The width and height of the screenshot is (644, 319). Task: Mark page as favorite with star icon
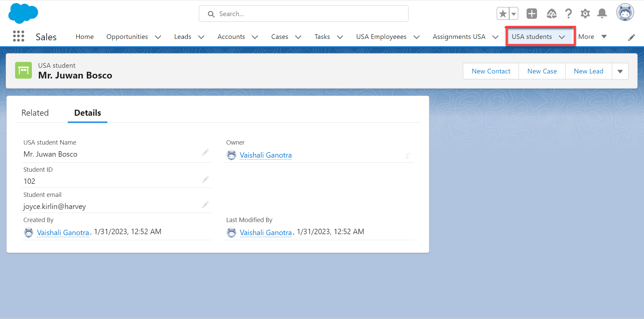click(503, 13)
